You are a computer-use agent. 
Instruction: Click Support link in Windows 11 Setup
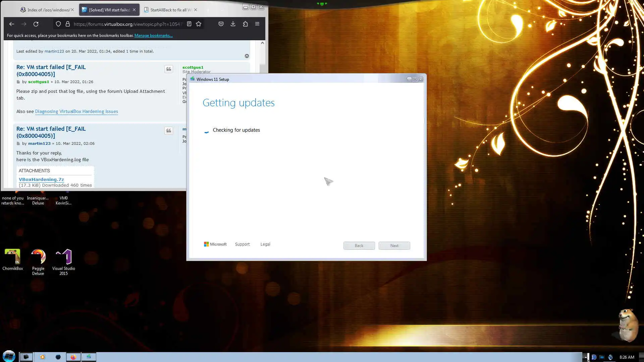[242, 244]
